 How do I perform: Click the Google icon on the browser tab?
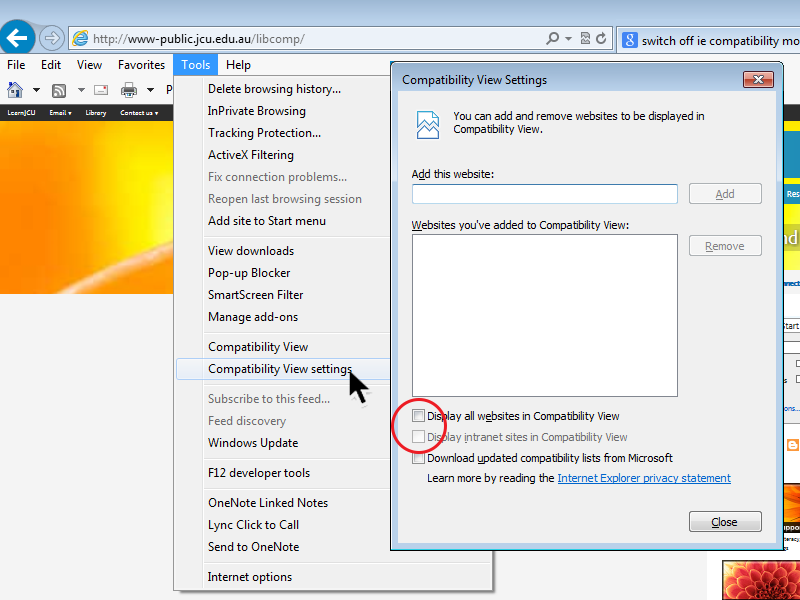tap(630, 40)
